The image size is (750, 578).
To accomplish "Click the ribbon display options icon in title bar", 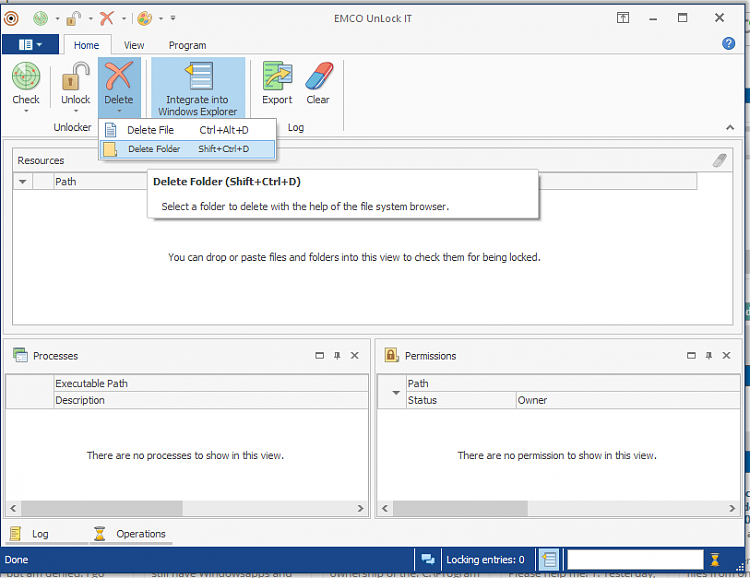I will point(622,18).
